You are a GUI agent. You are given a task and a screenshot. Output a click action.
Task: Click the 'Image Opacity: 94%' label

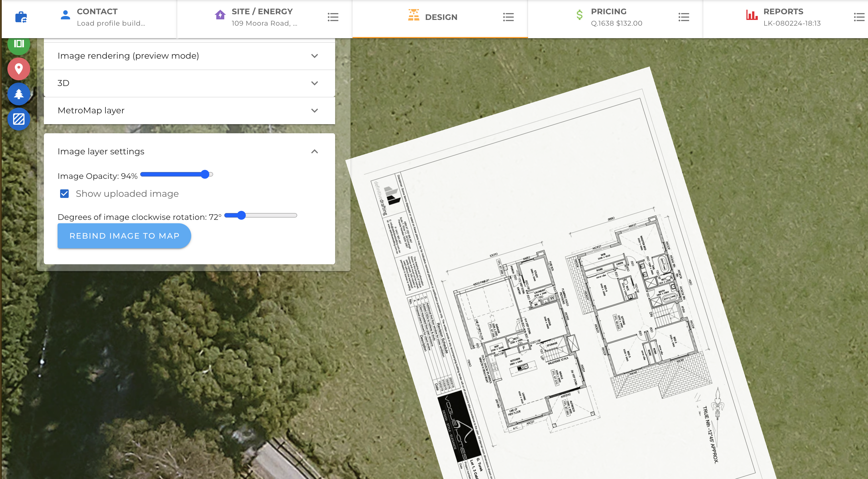[x=98, y=176]
